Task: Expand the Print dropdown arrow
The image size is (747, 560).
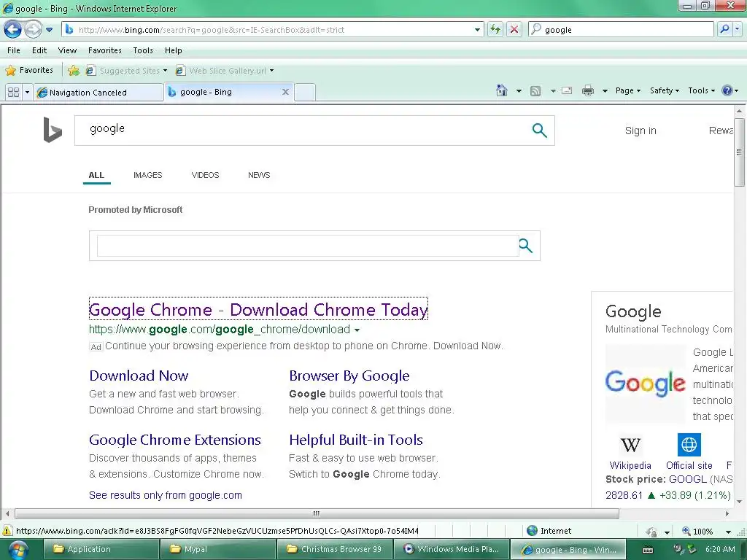Action: click(x=605, y=90)
